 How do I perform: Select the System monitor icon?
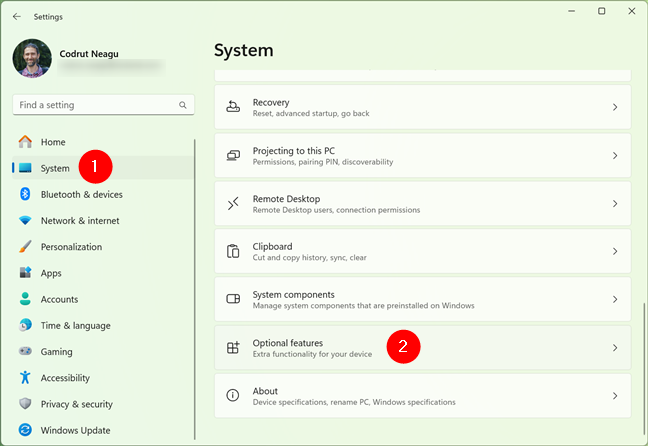(25, 168)
